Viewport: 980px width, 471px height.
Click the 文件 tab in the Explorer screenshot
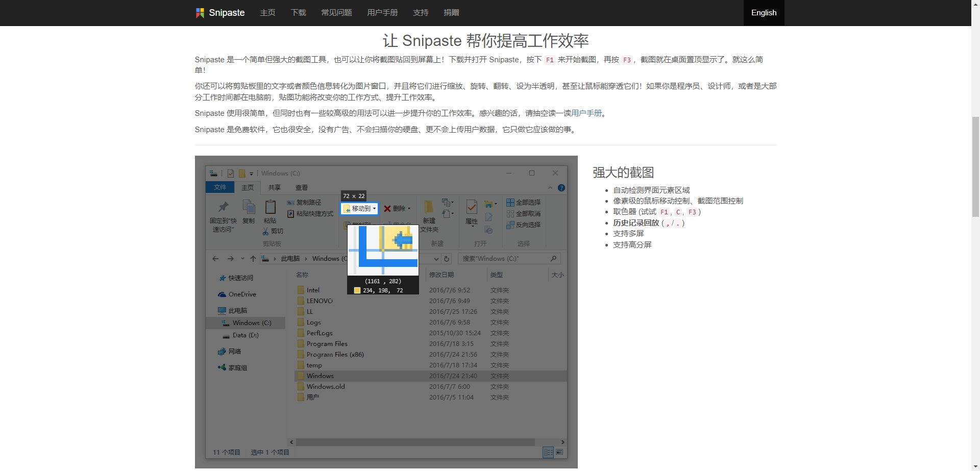pos(220,187)
